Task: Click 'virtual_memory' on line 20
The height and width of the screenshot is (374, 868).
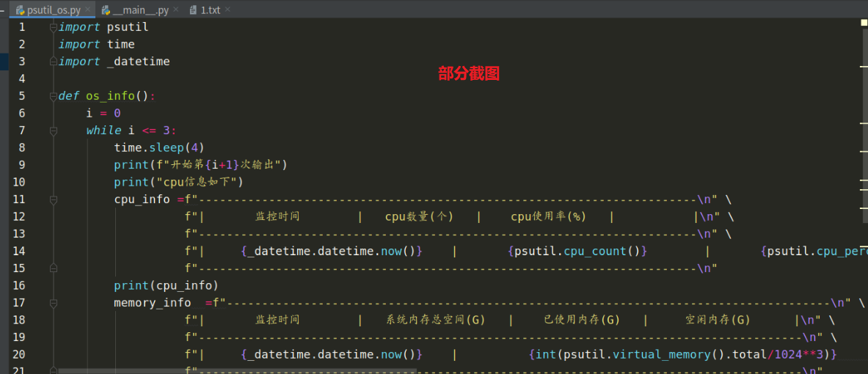Action: (660, 355)
